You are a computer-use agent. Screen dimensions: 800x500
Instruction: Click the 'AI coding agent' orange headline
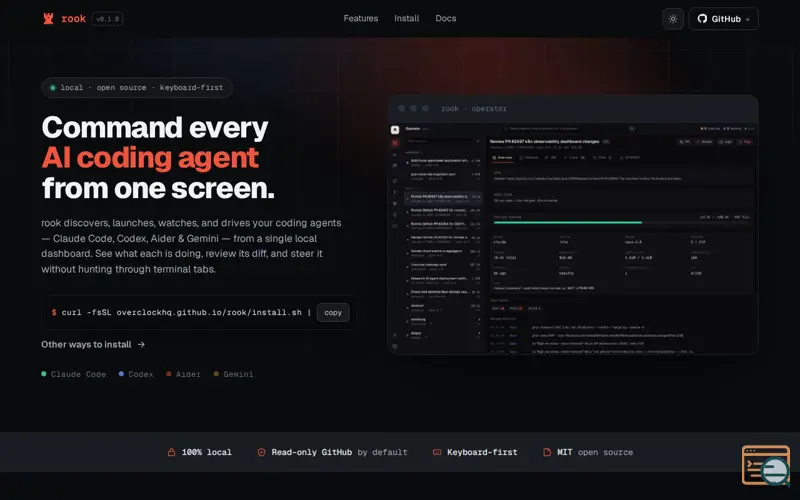pyautogui.click(x=151, y=158)
